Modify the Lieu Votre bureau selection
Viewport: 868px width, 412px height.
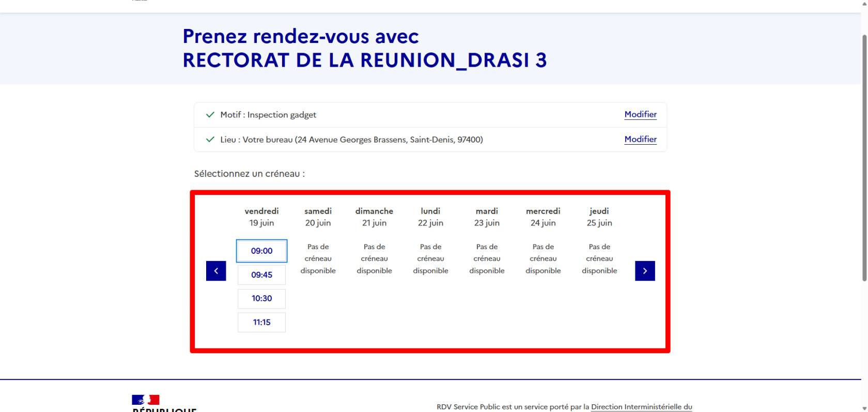(640, 139)
